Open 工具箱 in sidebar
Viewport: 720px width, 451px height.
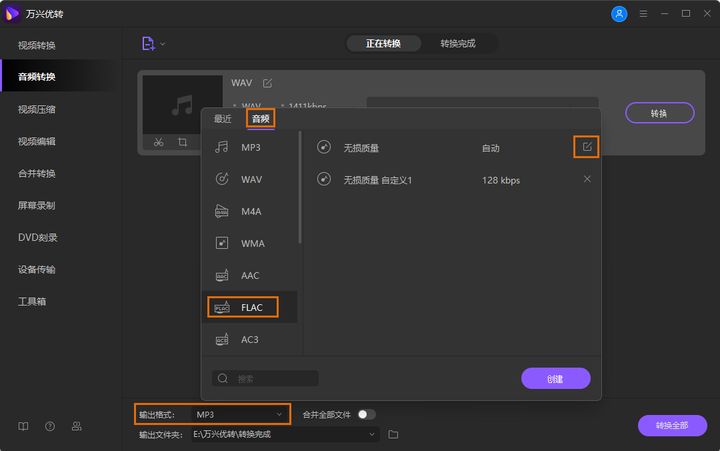pos(32,302)
